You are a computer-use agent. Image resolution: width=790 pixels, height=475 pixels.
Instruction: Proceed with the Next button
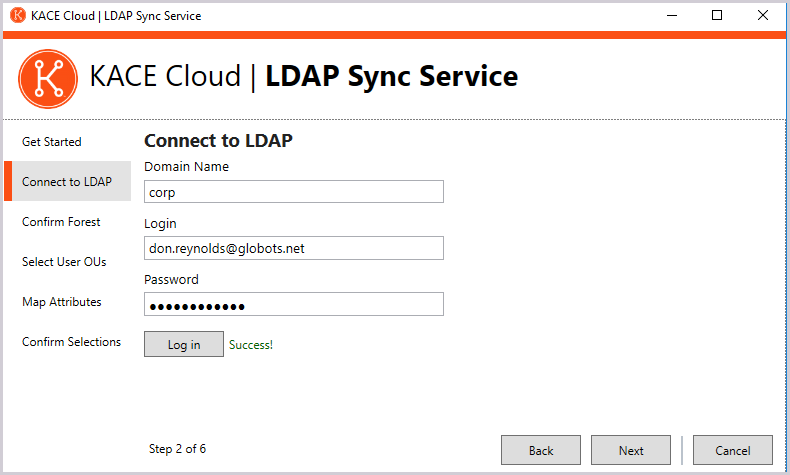pyautogui.click(x=631, y=450)
